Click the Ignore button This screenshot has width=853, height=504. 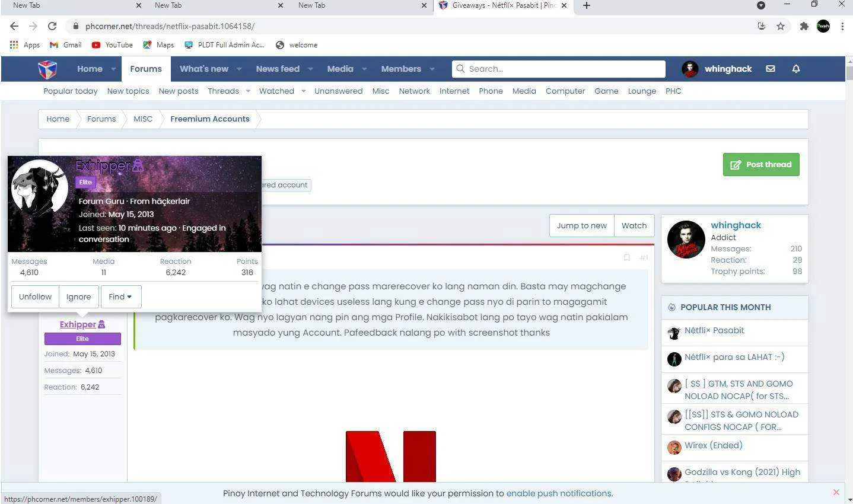(78, 296)
